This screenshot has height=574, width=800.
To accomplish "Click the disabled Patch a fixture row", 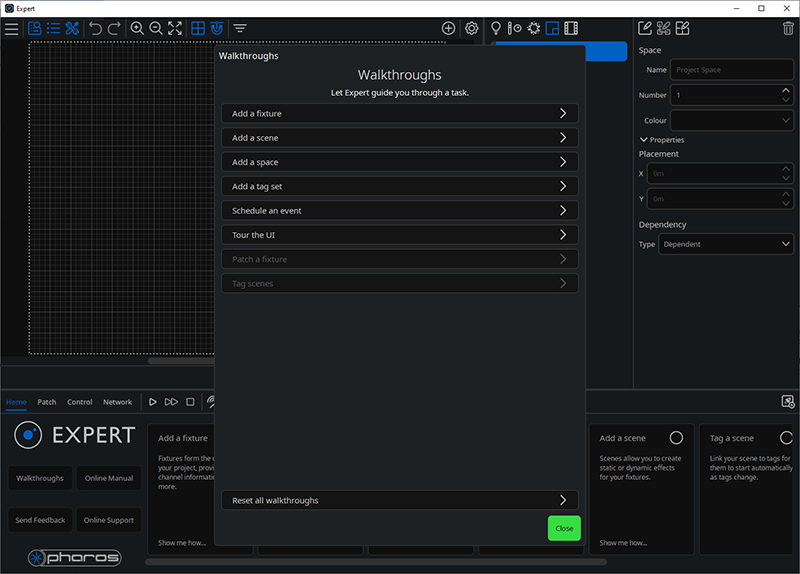I will pos(399,259).
